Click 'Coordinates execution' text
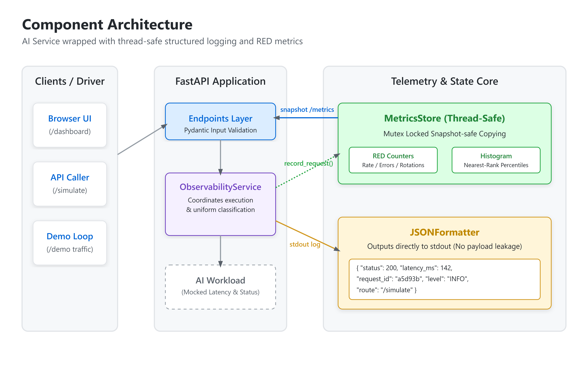588x368 pixels. click(220, 200)
